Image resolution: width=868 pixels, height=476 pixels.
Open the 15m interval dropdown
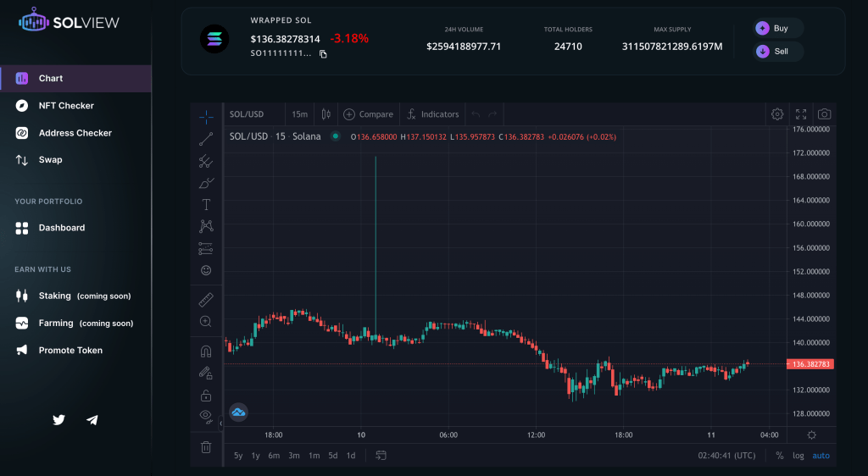coord(299,114)
